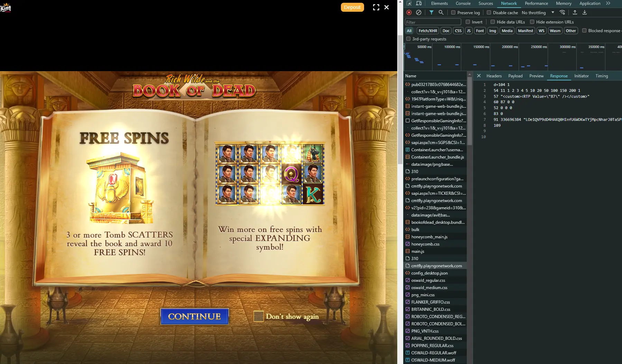
Task: Check Hide extension URLs
Action: pyautogui.click(x=532, y=22)
